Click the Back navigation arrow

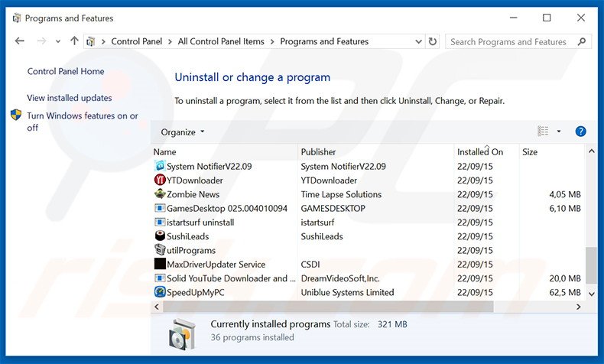[x=19, y=41]
